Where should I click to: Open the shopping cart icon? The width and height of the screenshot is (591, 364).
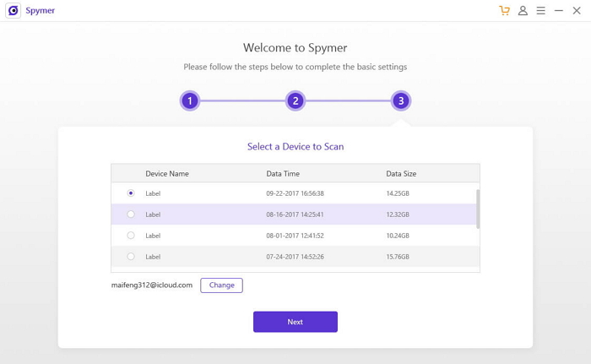(x=505, y=11)
